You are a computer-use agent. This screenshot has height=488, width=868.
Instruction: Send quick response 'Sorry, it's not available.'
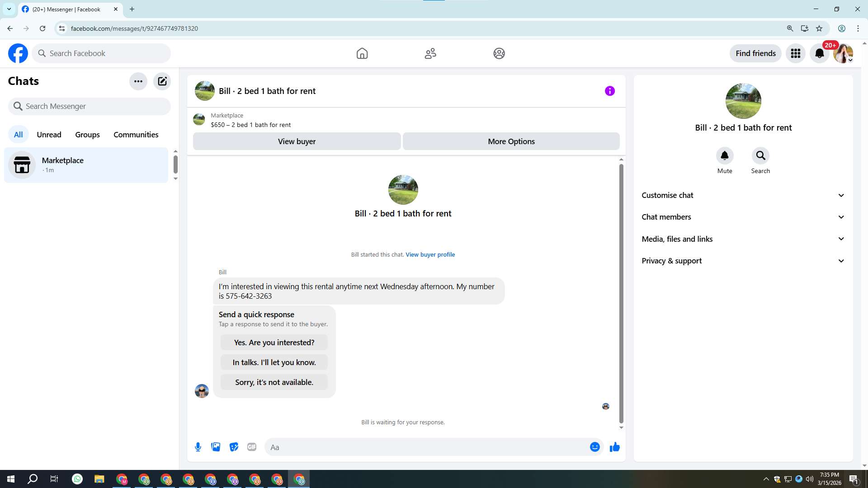tap(274, 382)
